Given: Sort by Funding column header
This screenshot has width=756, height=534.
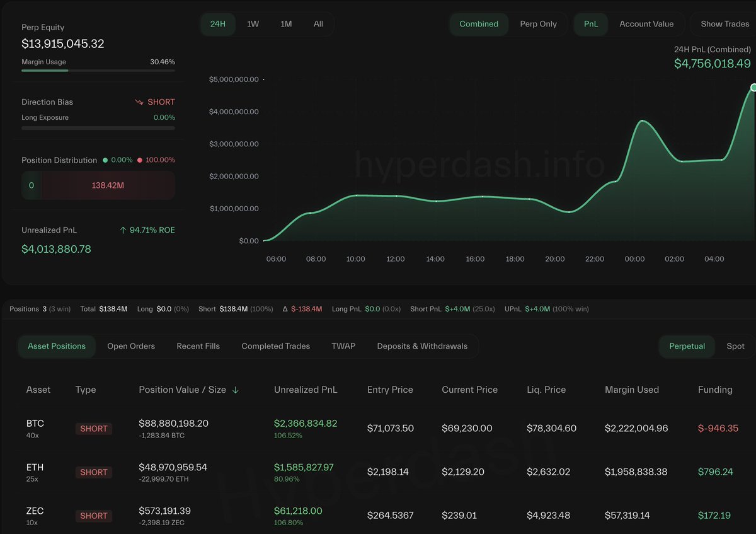Looking at the screenshot, I should tap(715, 390).
